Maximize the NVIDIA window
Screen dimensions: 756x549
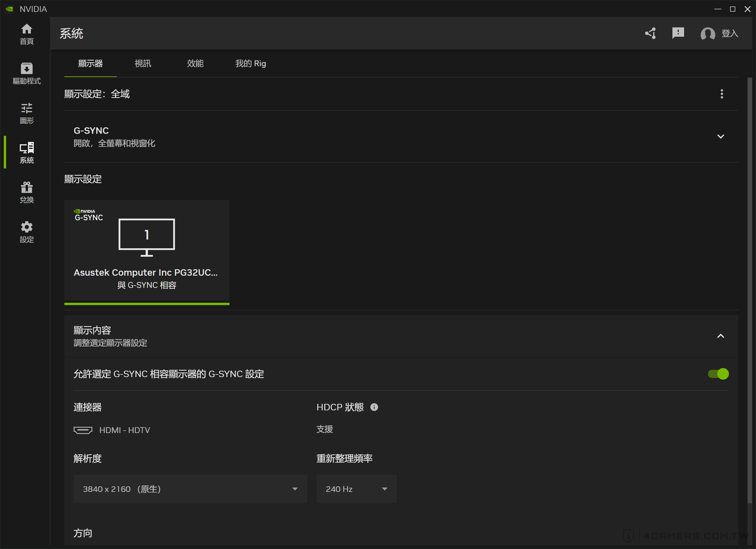pos(733,9)
